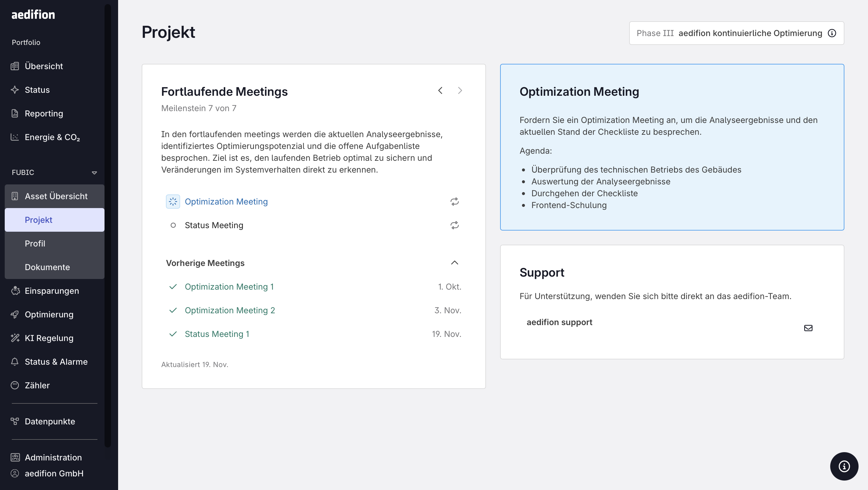868x490 pixels.
Task: Open the aedifion GmbH account entry
Action: [54, 473]
